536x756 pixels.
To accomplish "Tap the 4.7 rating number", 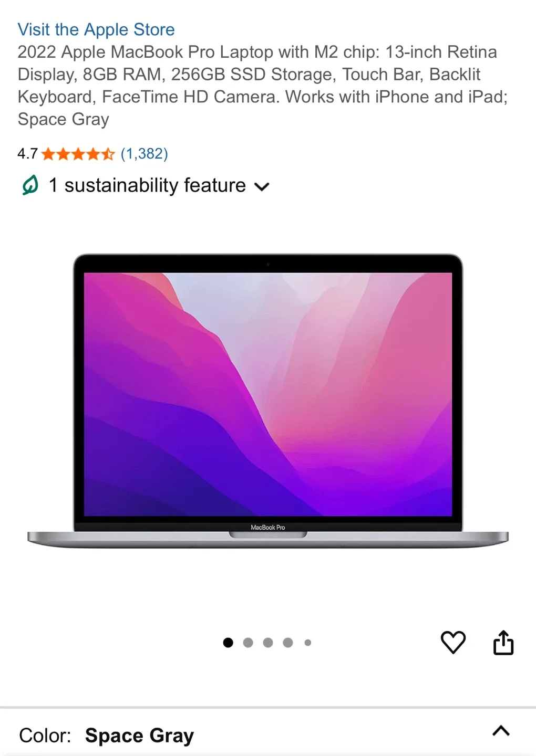I will [27, 154].
